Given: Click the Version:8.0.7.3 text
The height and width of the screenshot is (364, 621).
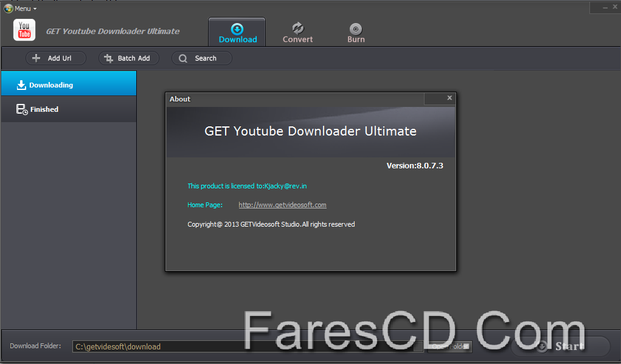Looking at the screenshot, I should pos(415,166).
